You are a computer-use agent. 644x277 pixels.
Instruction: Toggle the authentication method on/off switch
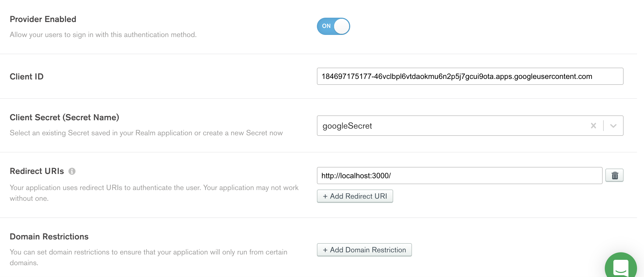[x=333, y=26]
